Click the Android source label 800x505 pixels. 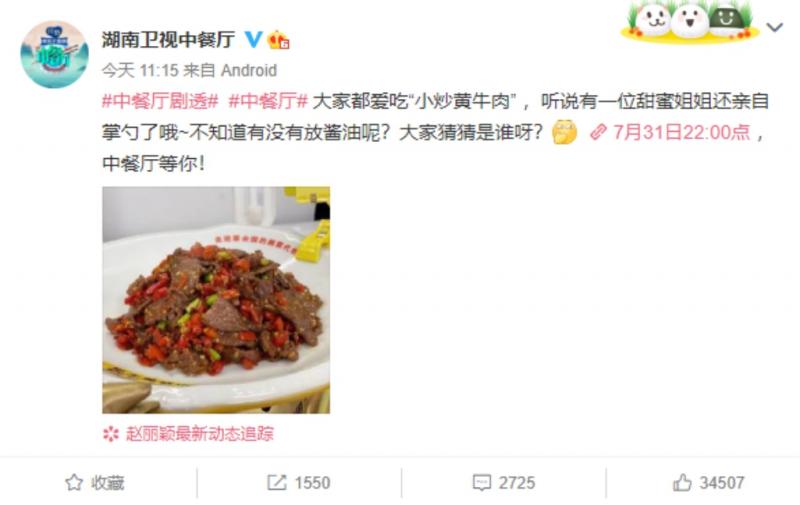click(249, 70)
